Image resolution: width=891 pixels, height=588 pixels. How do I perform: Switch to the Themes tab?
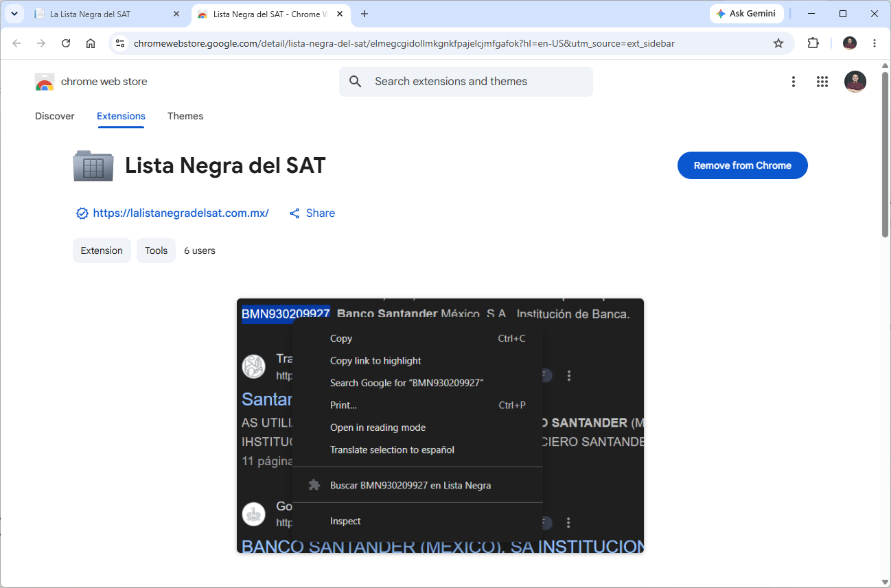coord(185,116)
